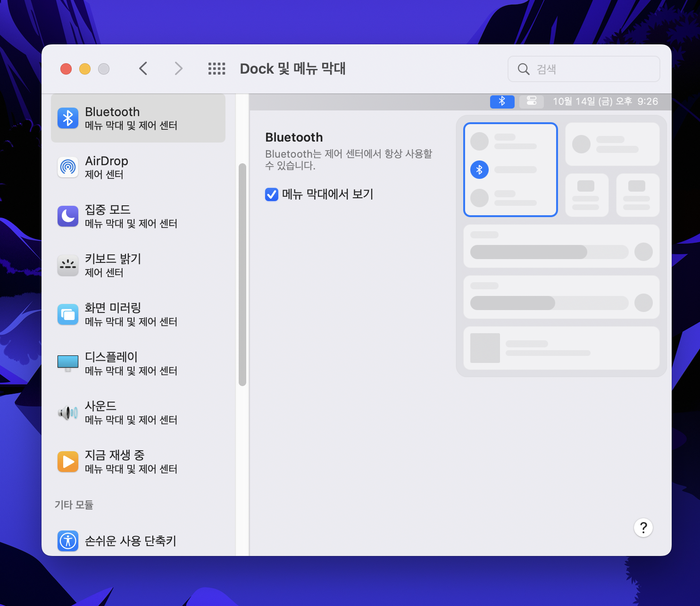Show all preferences grid icon
The height and width of the screenshot is (606, 700).
click(x=217, y=69)
